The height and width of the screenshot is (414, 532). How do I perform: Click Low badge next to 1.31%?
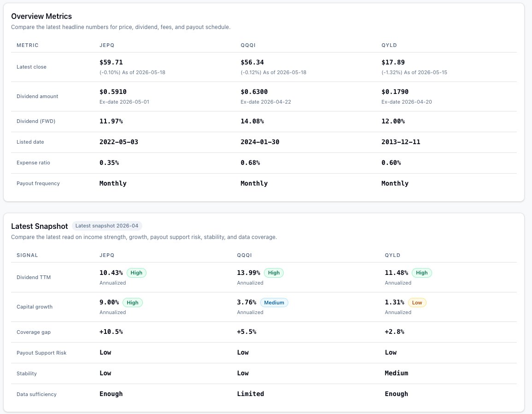(417, 303)
